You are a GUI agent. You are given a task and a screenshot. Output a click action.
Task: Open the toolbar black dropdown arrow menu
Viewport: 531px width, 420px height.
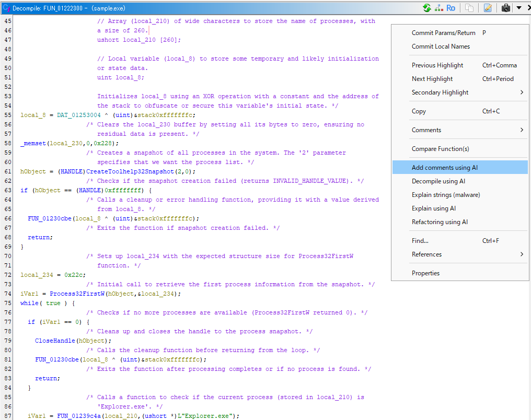coord(519,8)
